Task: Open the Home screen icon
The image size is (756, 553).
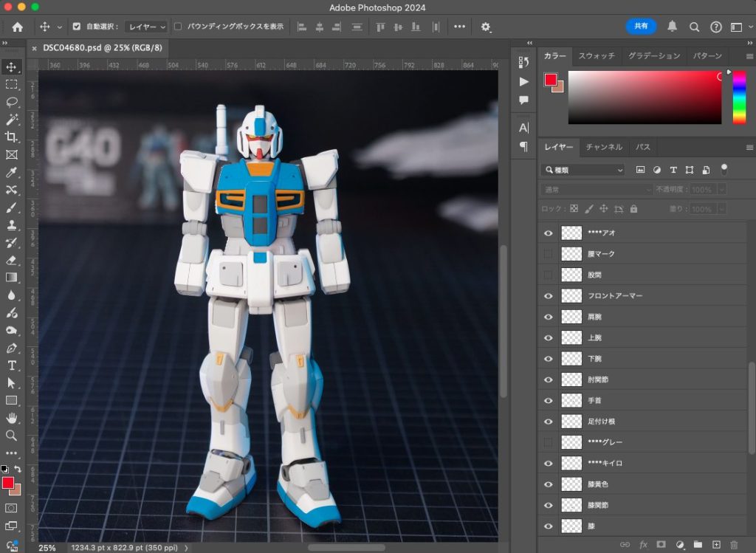Action: pos(17,27)
